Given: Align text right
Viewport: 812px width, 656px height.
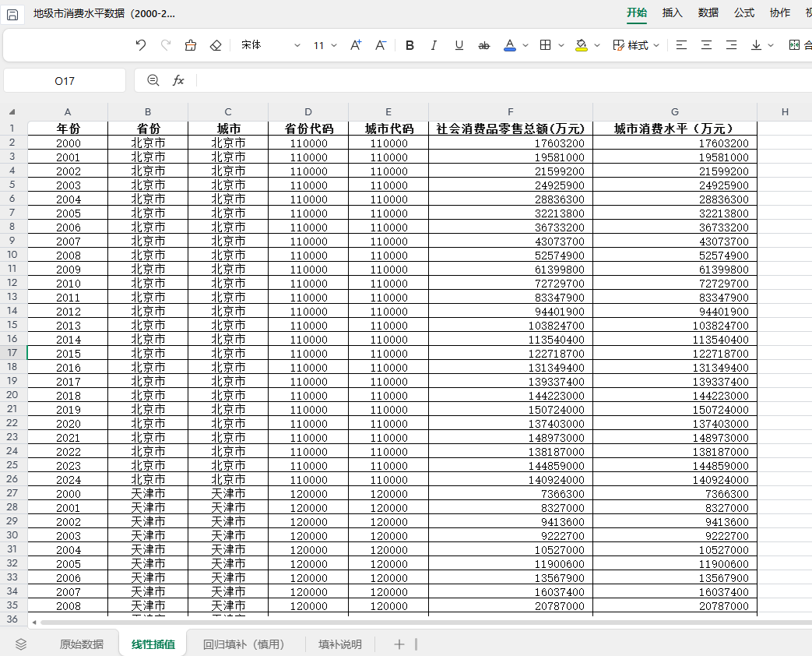Looking at the screenshot, I should (x=731, y=46).
